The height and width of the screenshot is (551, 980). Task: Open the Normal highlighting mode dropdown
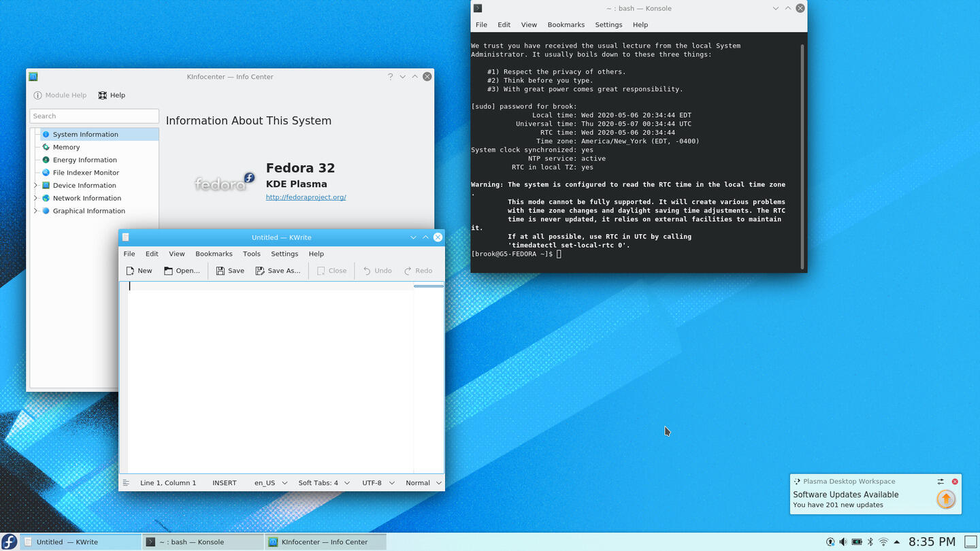click(x=423, y=483)
